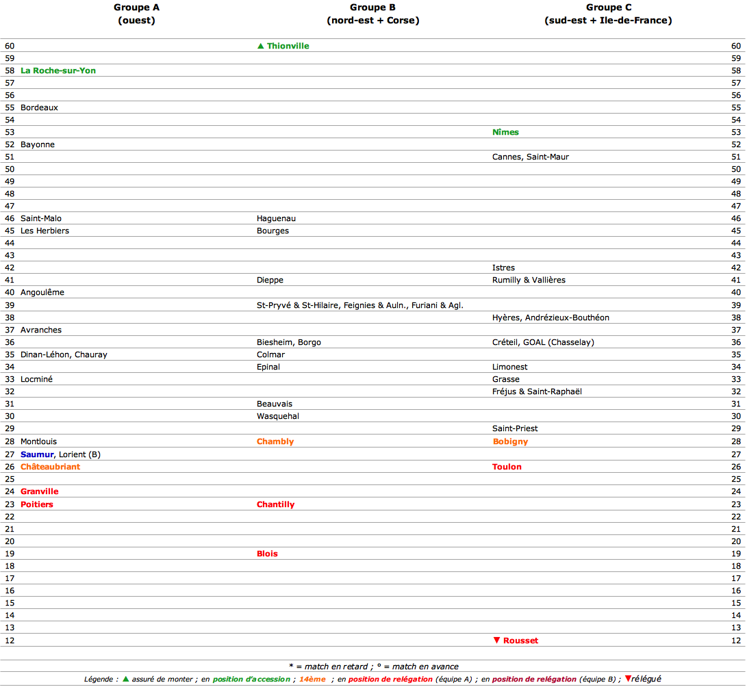
Task: Click the right-side number 12
Action: coord(736,641)
